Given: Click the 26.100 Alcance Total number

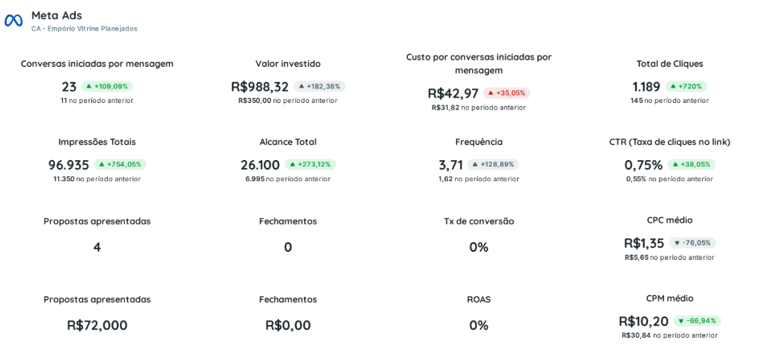Looking at the screenshot, I should tap(260, 165).
